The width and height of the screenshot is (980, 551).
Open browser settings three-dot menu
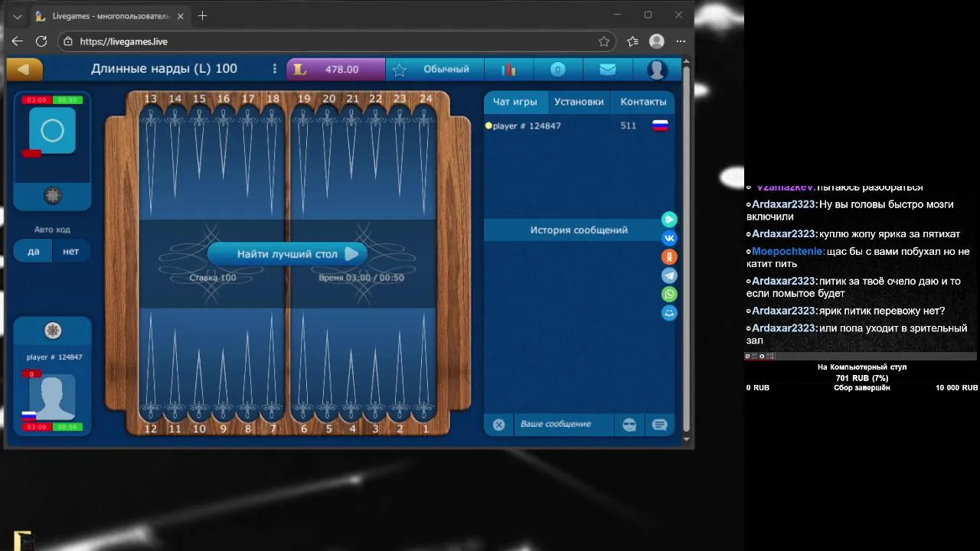681,41
